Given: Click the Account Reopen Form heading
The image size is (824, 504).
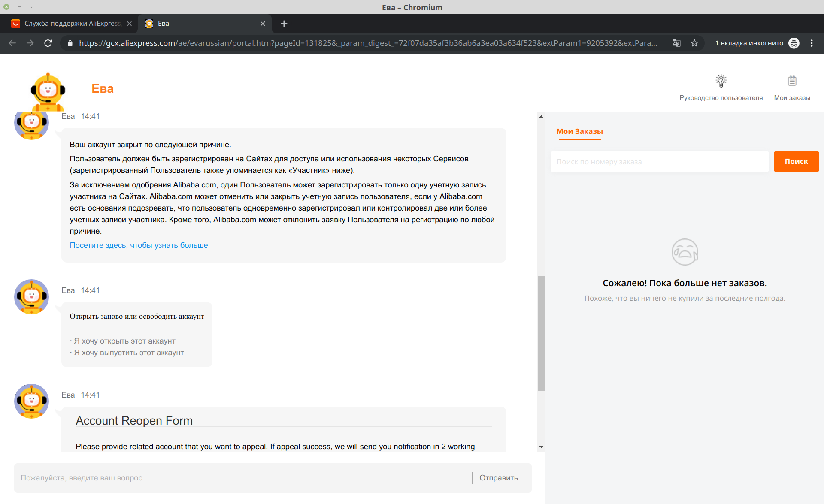Looking at the screenshot, I should click(134, 421).
